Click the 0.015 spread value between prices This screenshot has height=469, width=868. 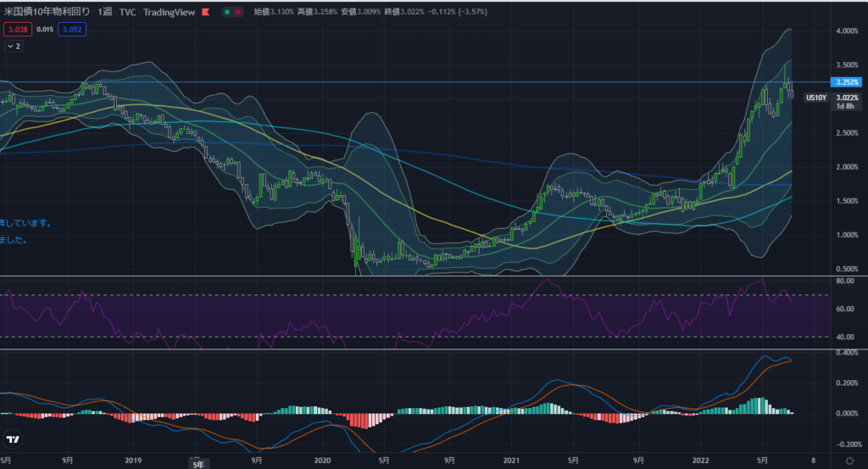(x=44, y=29)
